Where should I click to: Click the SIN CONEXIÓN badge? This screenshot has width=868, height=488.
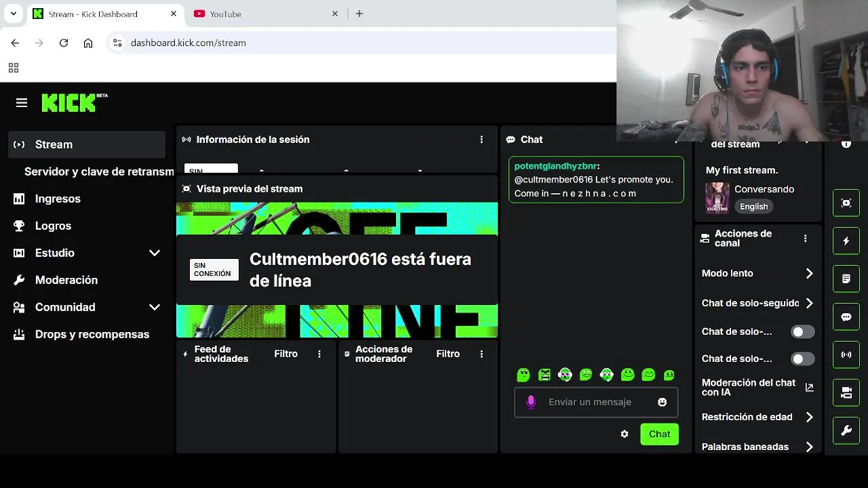(214, 270)
